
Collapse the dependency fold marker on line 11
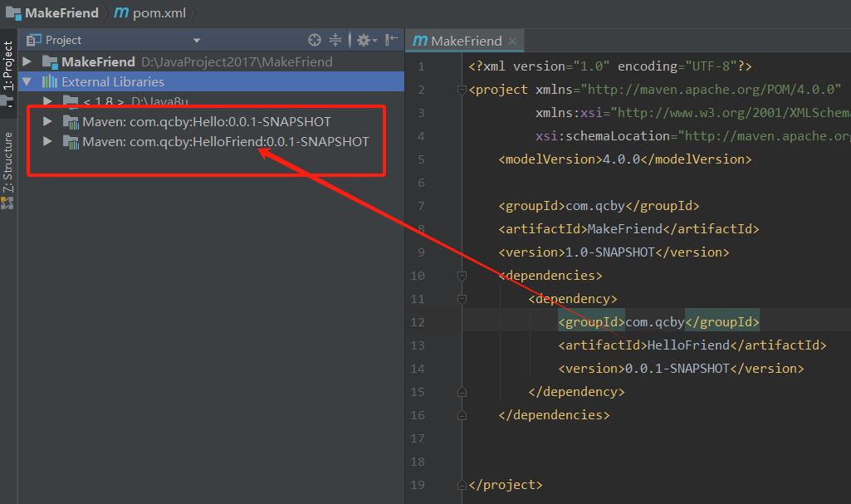click(x=462, y=299)
